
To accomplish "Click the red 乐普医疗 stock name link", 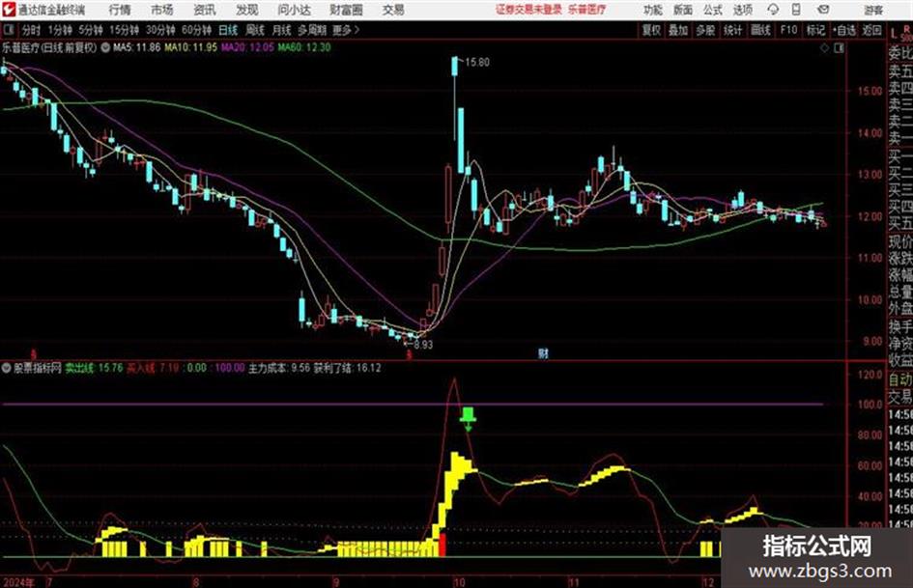I will 587,10.
